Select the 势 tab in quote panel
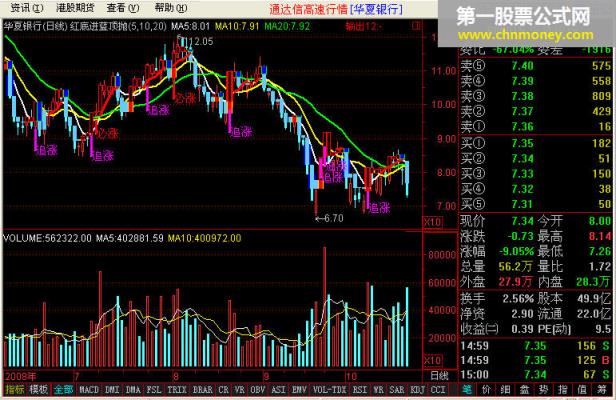Image resolution: width=616 pixels, height=400 pixels. 544,389
